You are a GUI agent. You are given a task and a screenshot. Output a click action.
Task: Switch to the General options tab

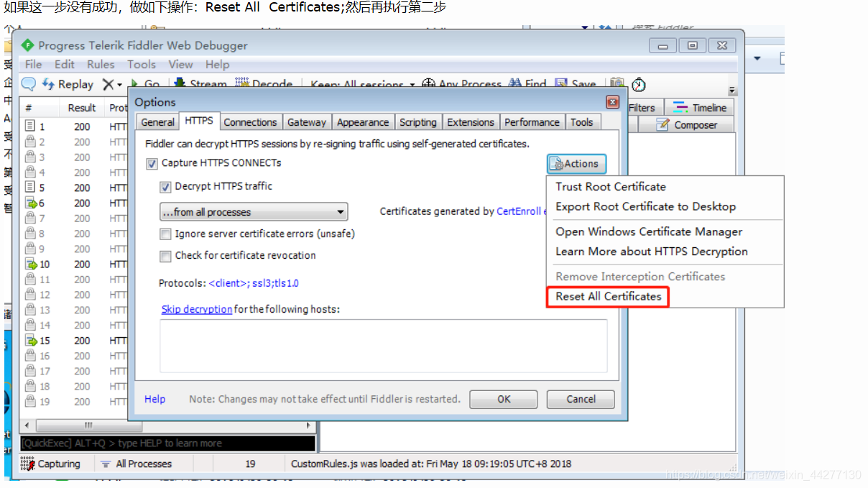157,122
